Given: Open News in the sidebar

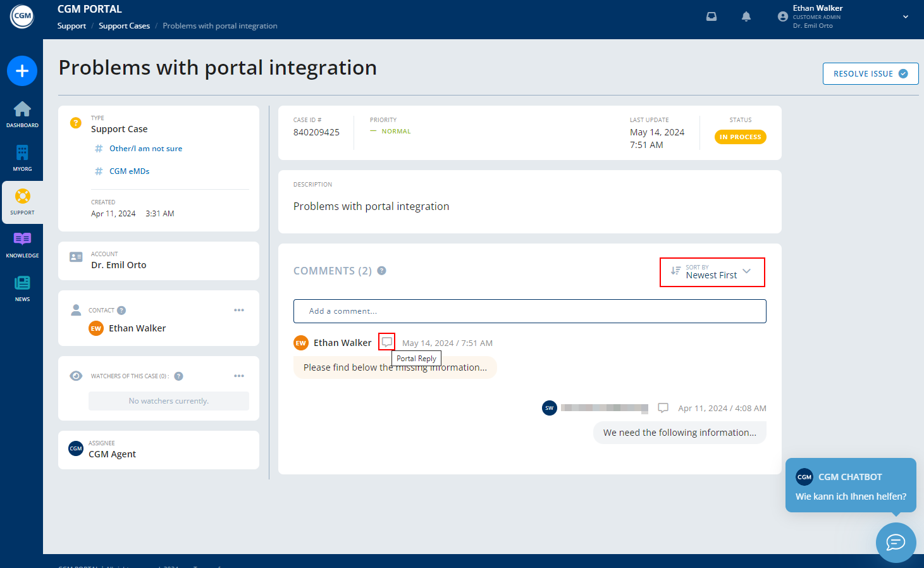Looking at the screenshot, I should [22, 288].
